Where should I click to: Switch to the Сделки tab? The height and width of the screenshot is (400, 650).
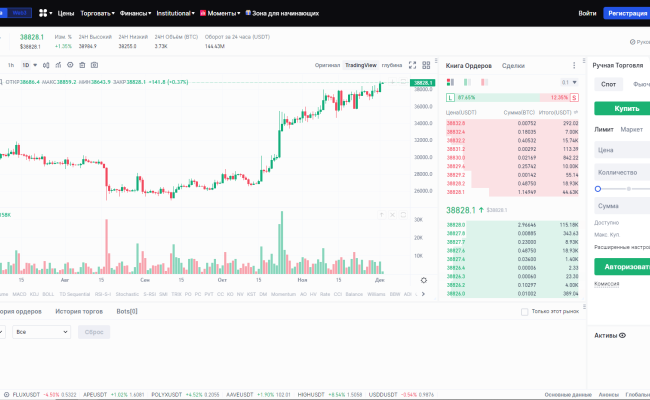(x=513, y=65)
